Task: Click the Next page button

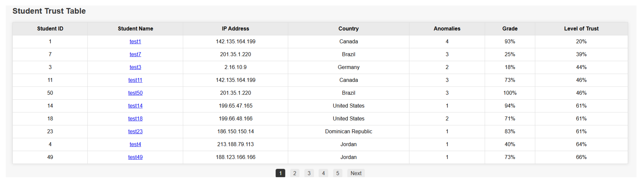Action: [356, 173]
